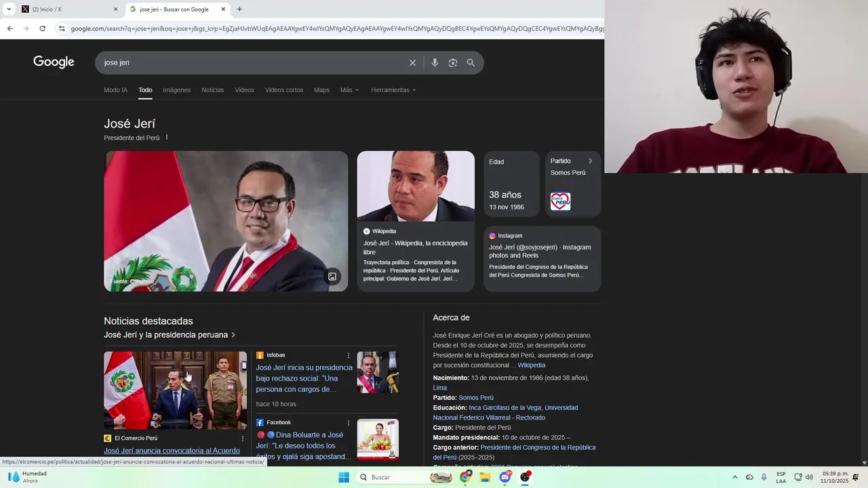Open 'José Jerí y la presidencia peruana' section

[170, 335]
